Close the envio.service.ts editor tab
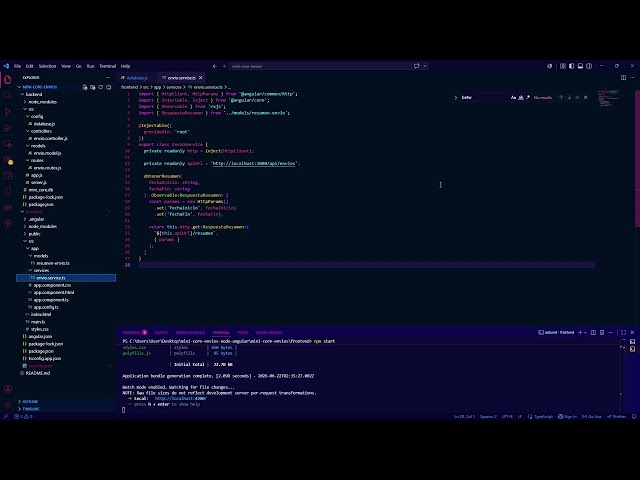Screen dimensions: 640x480 200,78
